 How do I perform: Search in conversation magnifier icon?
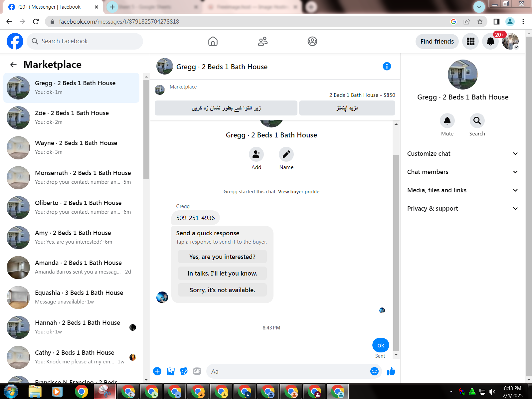tap(477, 121)
